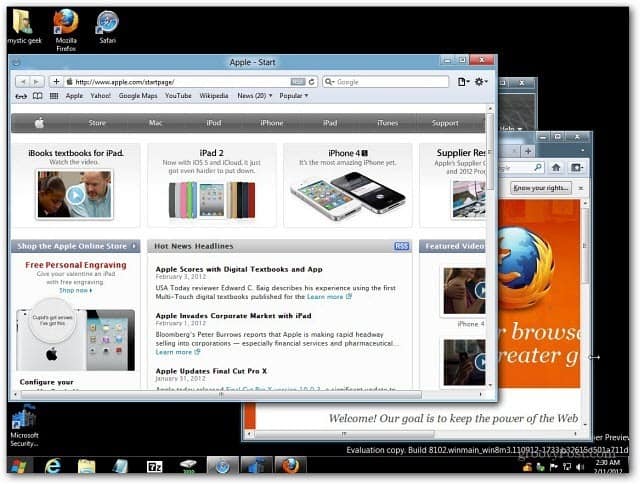Reload the Apple start page
The image size is (640, 484).
(311, 82)
